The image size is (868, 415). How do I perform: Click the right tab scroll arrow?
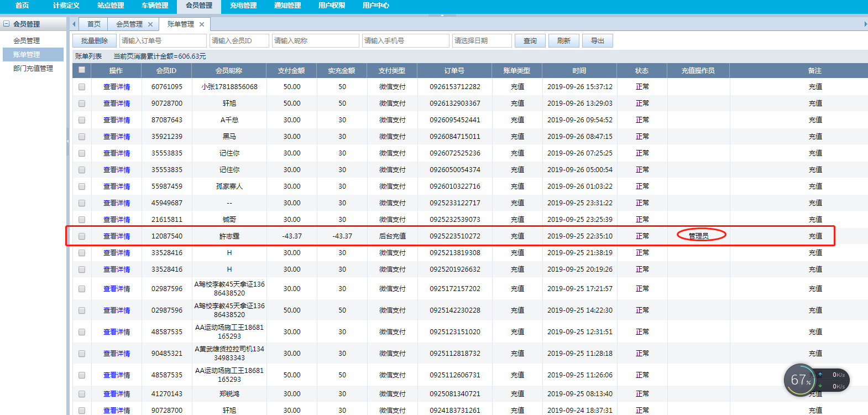tap(865, 24)
